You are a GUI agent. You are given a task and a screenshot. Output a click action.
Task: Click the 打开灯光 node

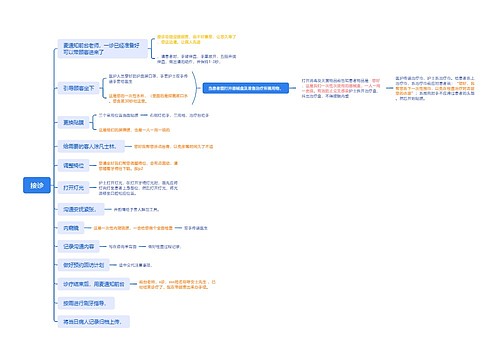coord(74,188)
